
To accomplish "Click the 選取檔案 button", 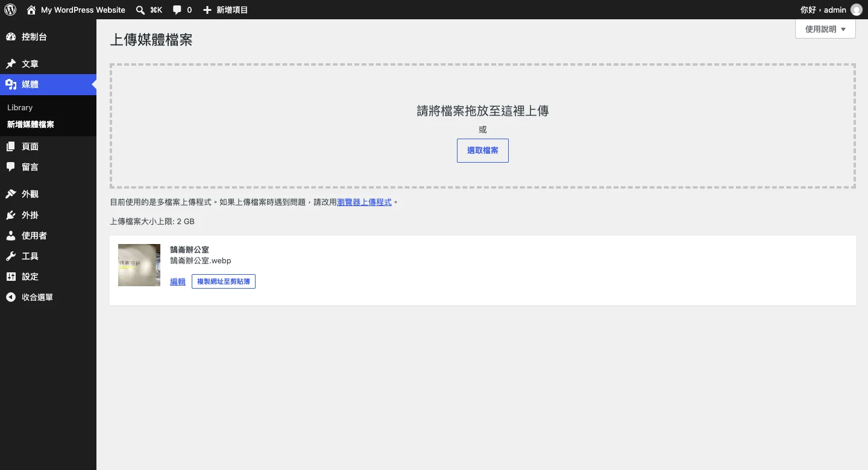I will [x=483, y=151].
